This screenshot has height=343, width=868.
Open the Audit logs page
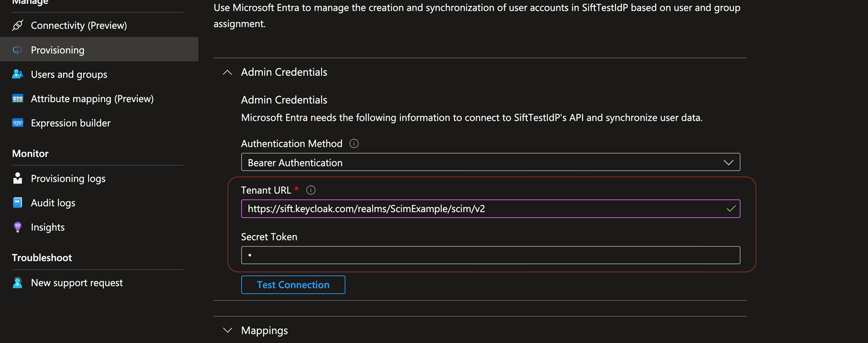53,203
